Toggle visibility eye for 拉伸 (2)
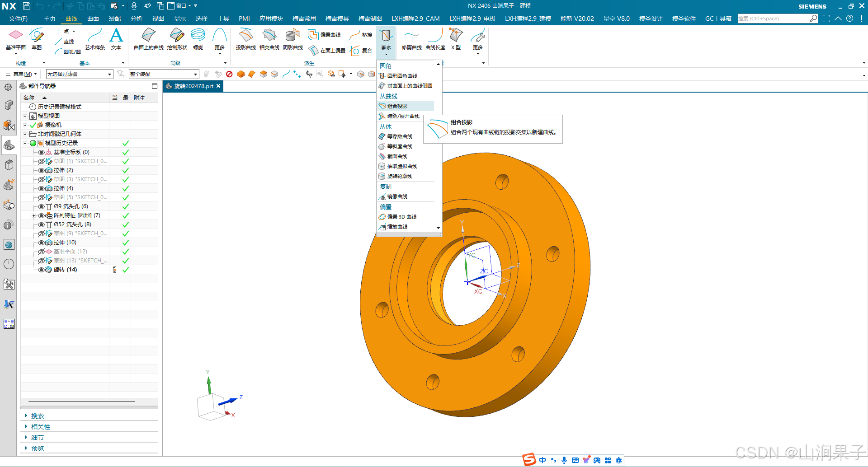 41,170
